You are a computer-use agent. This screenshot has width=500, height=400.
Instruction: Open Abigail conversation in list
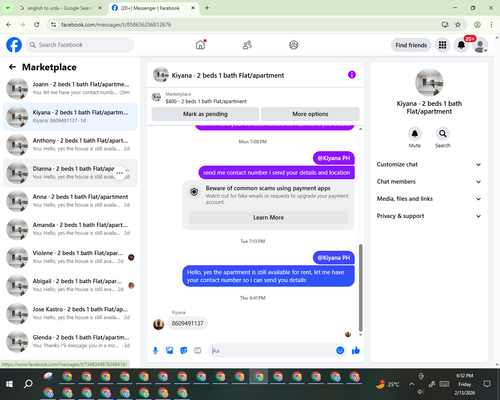pyautogui.click(x=70, y=285)
